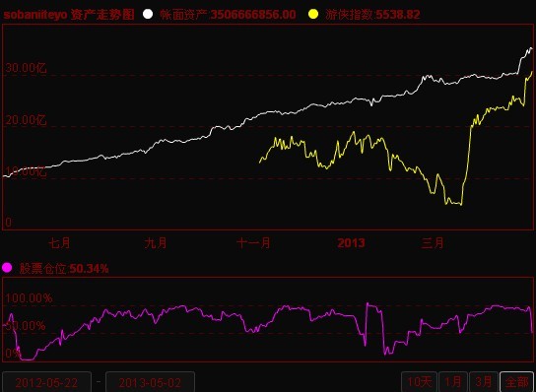The height and width of the screenshot is (392, 536).
Task: Click the 2013 axis marker
Action: 351,243
